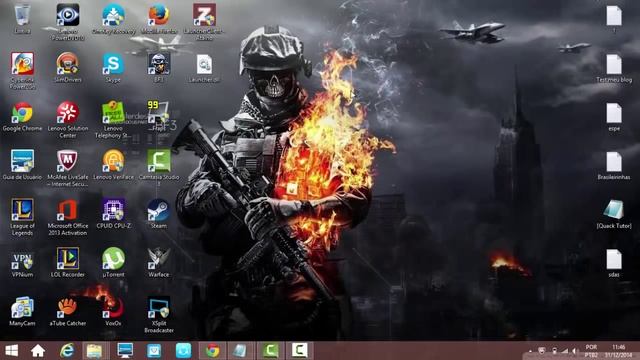
Task: Change POR PTB2 input language
Action: pos(591,351)
